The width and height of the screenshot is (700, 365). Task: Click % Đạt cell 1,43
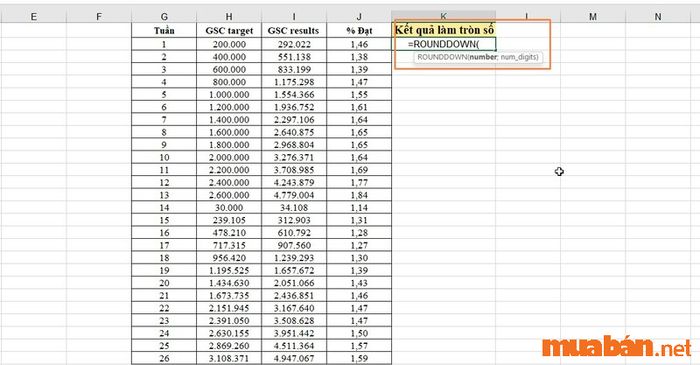[359, 283]
